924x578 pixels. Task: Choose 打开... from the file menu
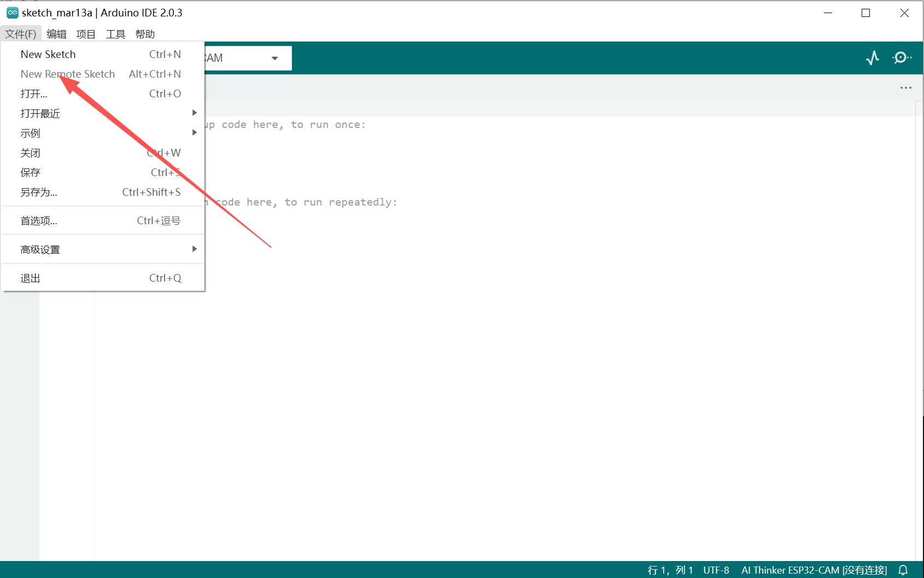tap(103, 94)
